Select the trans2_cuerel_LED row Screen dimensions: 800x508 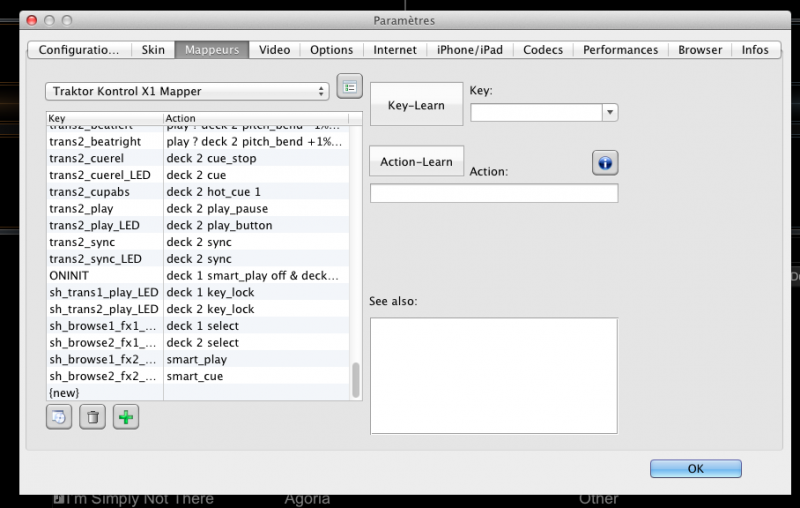pos(198,175)
